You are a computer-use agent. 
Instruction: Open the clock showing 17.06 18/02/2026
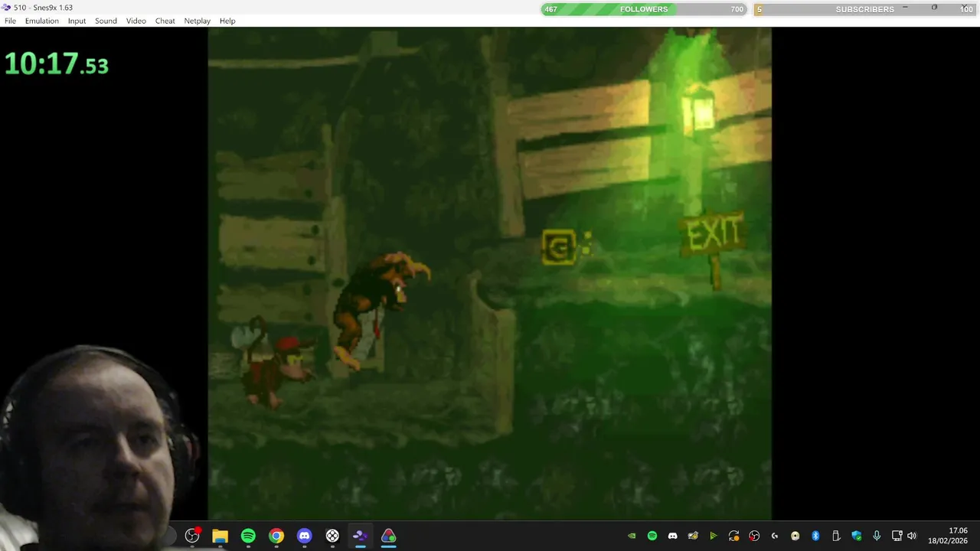[948, 536]
